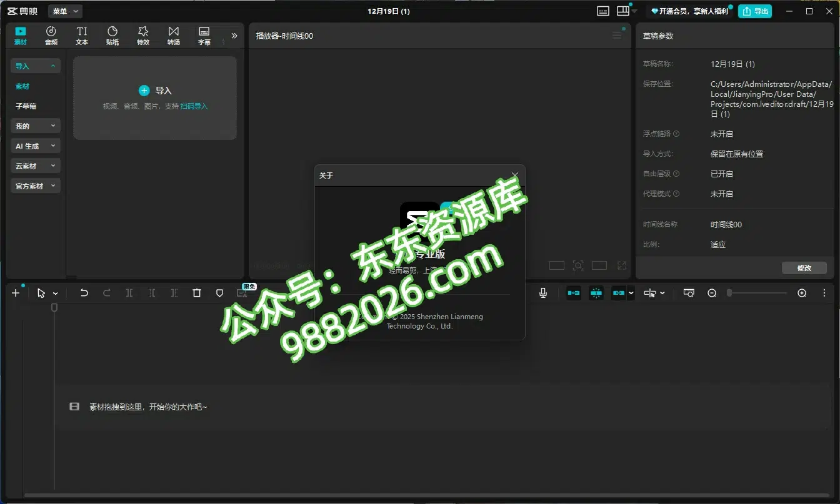
Task: Click the timeline zoom-out minus icon
Action: click(x=712, y=293)
